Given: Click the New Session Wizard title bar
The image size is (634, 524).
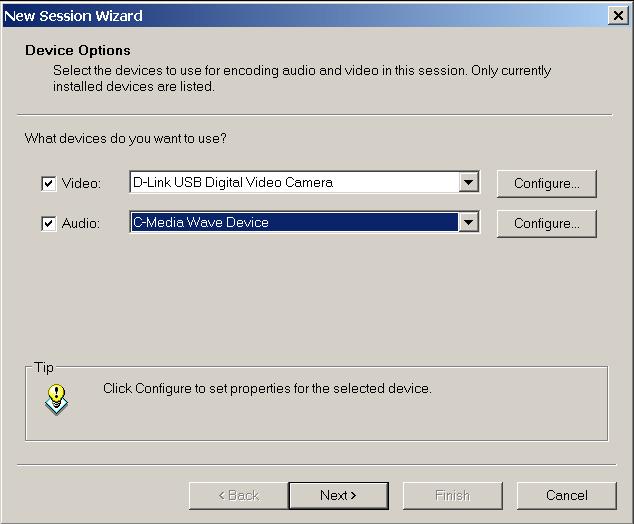Looking at the screenshot, I should (x=300, y=16).
